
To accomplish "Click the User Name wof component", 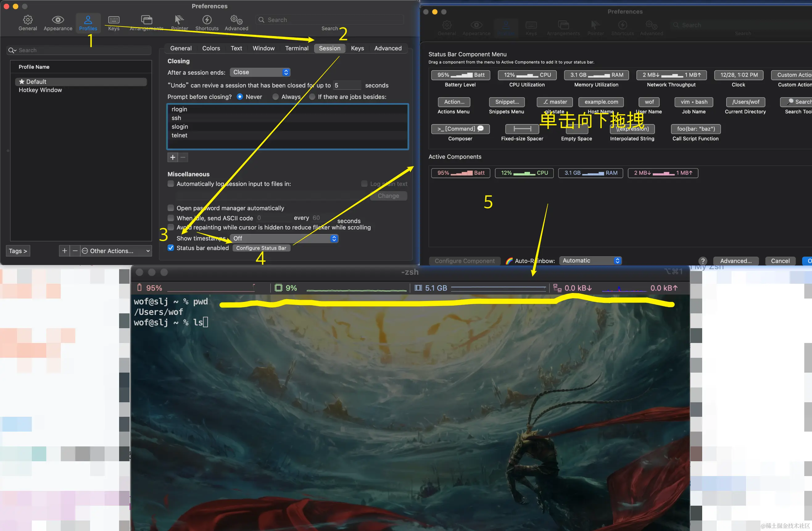I will tap(649, 102).
